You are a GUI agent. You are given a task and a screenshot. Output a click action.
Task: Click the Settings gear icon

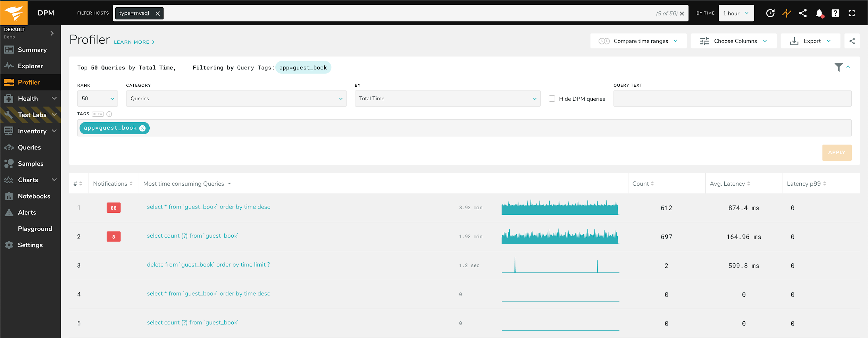click(x=9, y=245)
